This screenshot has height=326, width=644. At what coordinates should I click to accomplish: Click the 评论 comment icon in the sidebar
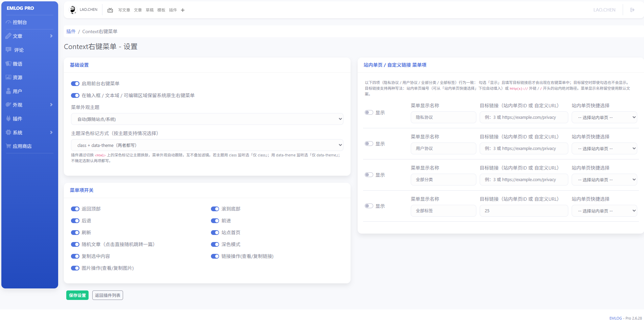pos(8,50)
